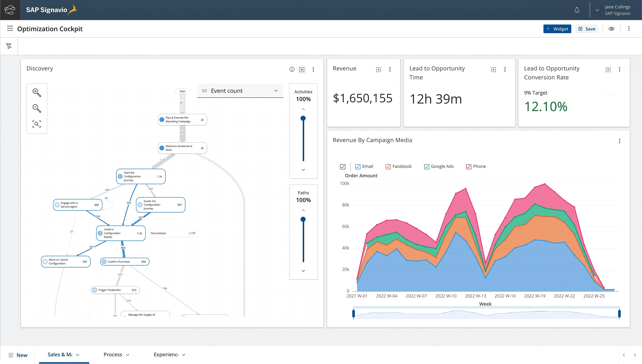Open the Event count dropdown in Discovery
The height and width of the screenshot is (364, 642).
point(276,90)
